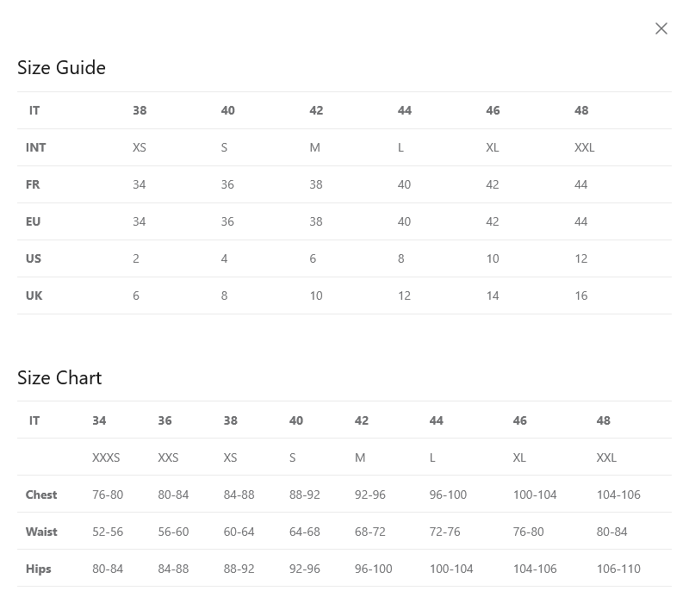Click the US row label
Viewport: 689px width, 616px height.
[34, 258]
